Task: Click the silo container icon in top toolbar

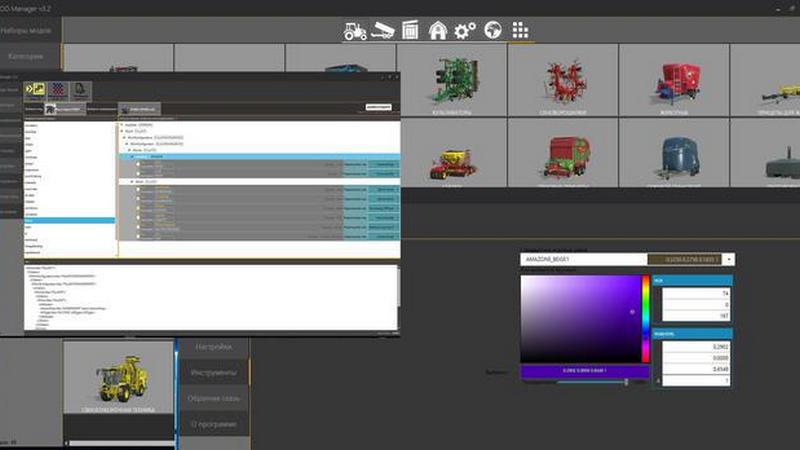Action: pyautogui.click(x=409, y=30)
